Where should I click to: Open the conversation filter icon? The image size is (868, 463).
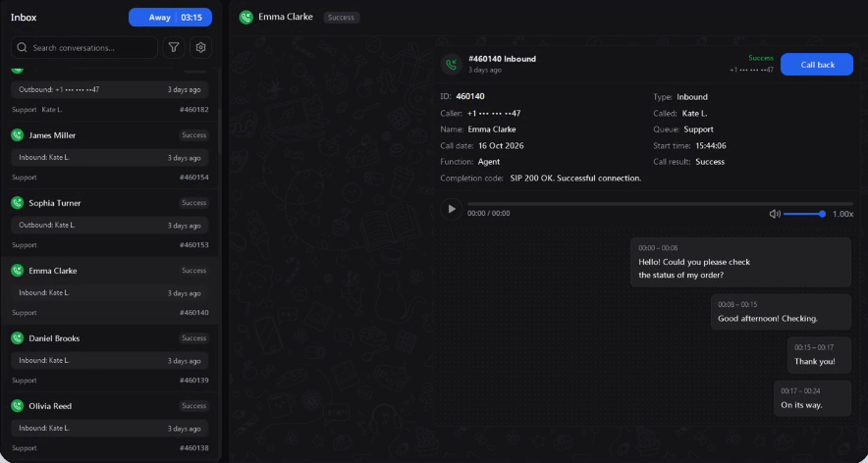pos(173,47)
